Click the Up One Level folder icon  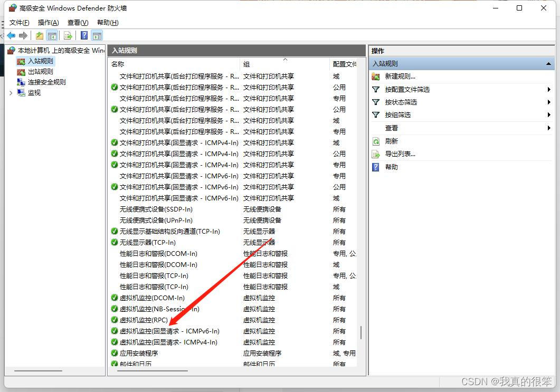(39, 35)
